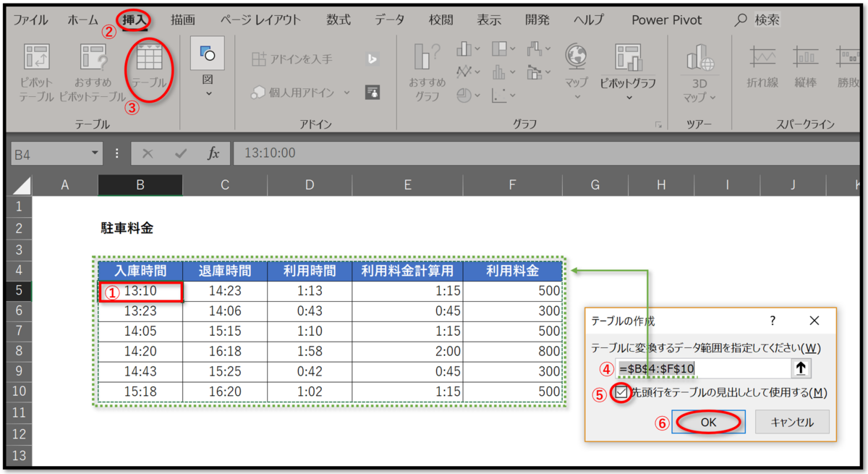Click the range field =$B$4:$F$10
The image size is (868, 474).
702,368
